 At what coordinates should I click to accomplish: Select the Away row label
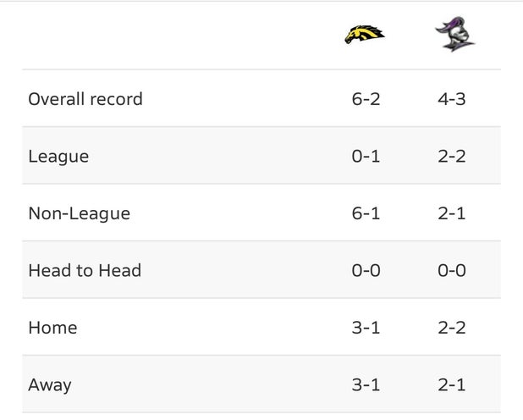[x=50, y=385]
